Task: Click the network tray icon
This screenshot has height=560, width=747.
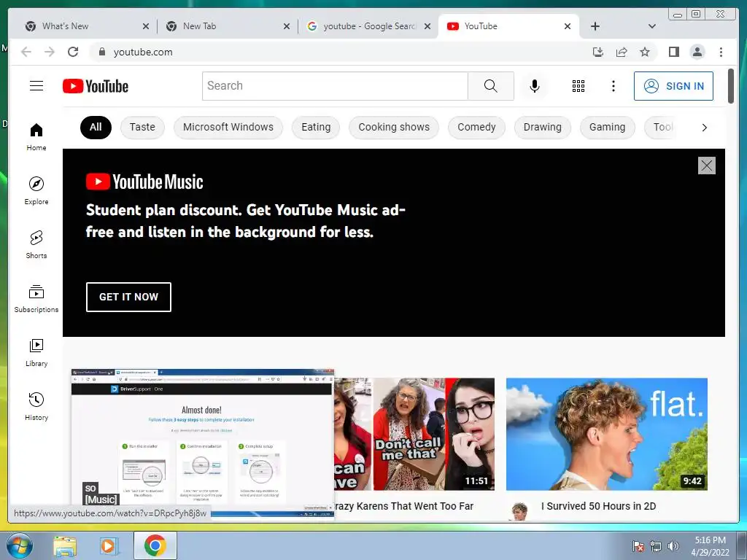Action: pyautogui.click(x=656, y=546)
